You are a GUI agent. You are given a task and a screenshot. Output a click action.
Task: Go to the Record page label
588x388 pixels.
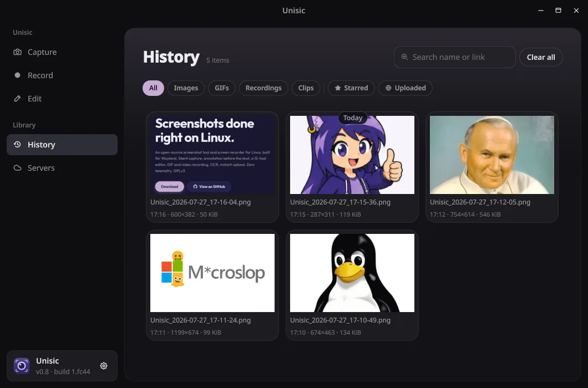(40, 75)
